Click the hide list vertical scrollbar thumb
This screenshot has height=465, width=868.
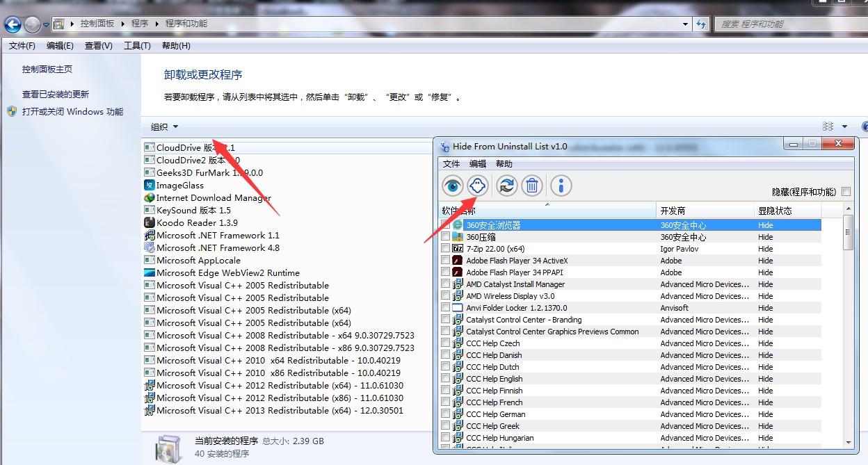(848, 231)
